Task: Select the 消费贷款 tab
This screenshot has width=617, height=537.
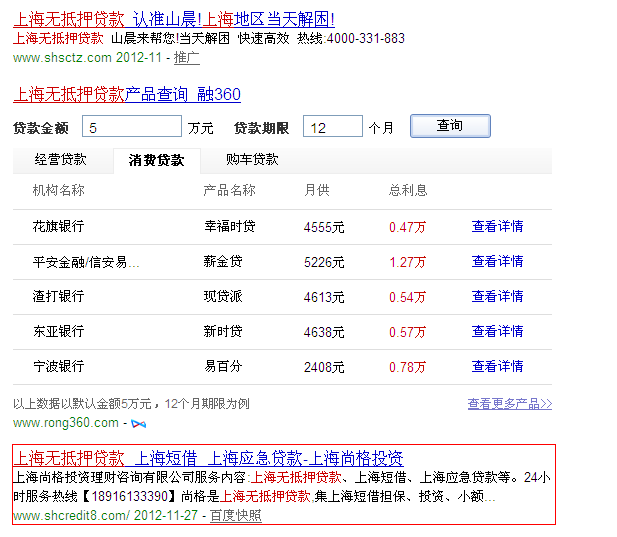Action: (156, 160)
